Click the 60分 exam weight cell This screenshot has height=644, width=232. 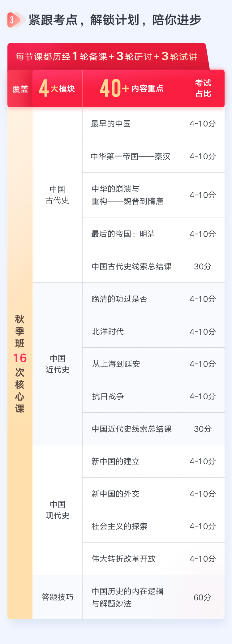pyautogui.click(x=203, y=597)
